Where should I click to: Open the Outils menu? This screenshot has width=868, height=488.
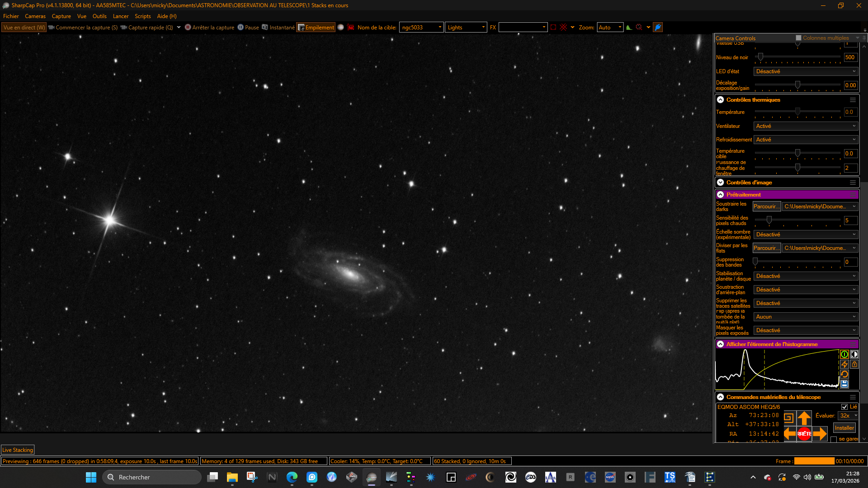(99, 16)
